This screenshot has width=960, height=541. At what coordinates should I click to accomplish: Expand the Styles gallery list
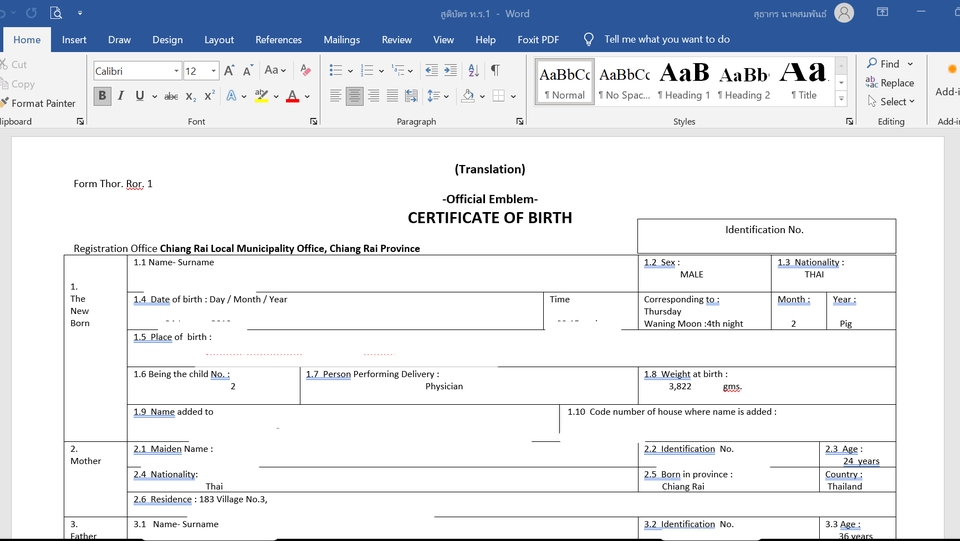(x=841, y=100)
